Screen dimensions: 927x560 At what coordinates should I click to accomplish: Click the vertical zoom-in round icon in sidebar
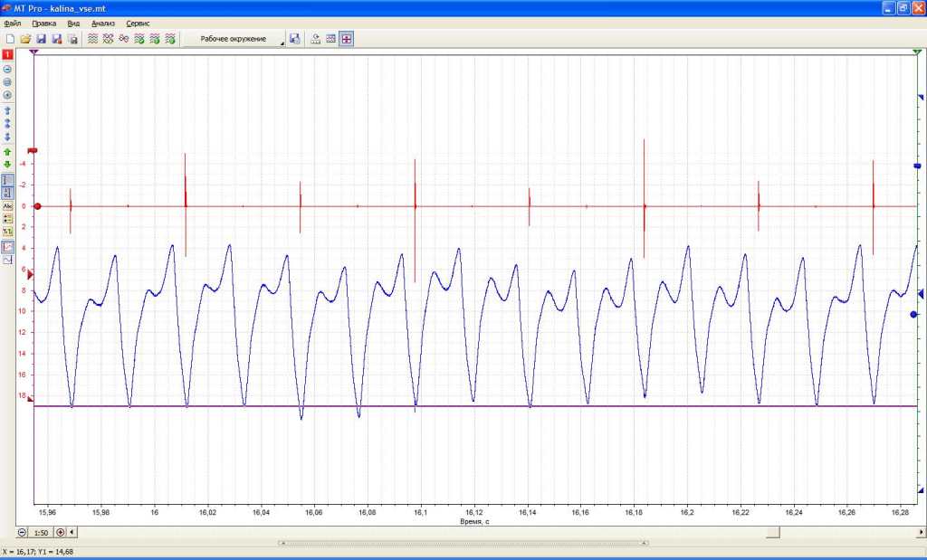7,95
